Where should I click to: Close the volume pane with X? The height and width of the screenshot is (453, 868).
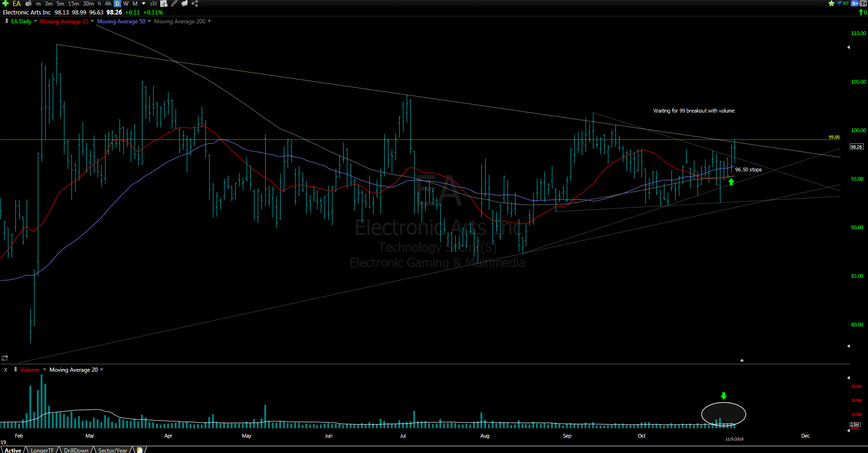coord(6,369)
